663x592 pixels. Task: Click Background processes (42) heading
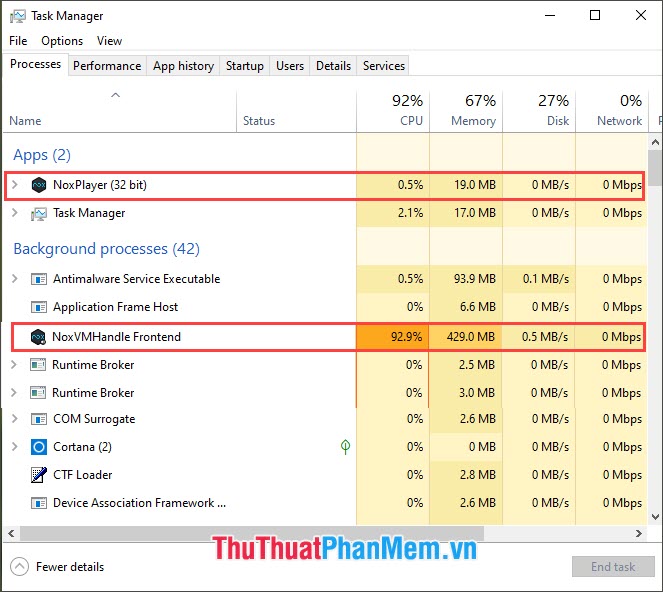click(x=107, y=249)
